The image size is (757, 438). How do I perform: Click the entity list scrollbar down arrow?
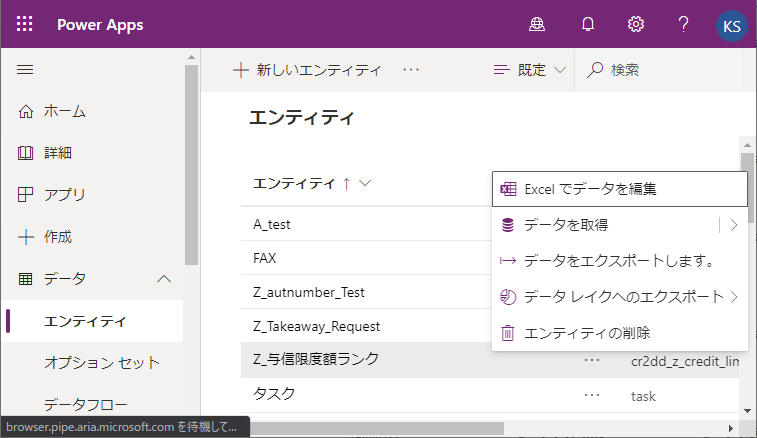point(747,411)
